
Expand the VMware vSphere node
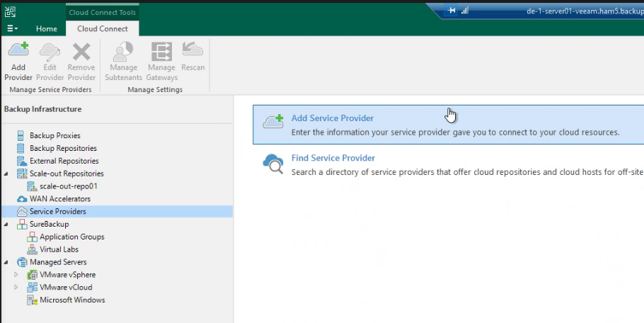(x=16, y=275)
